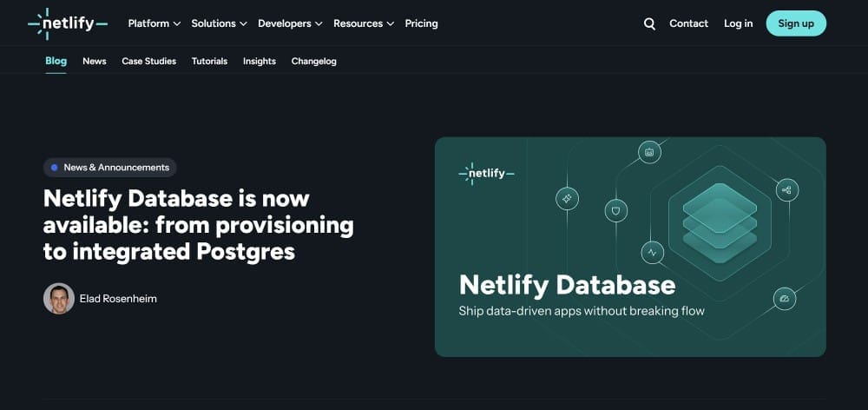The image size is (868, 410).
Task: Switch to the News tab
Action: (94, 62)
